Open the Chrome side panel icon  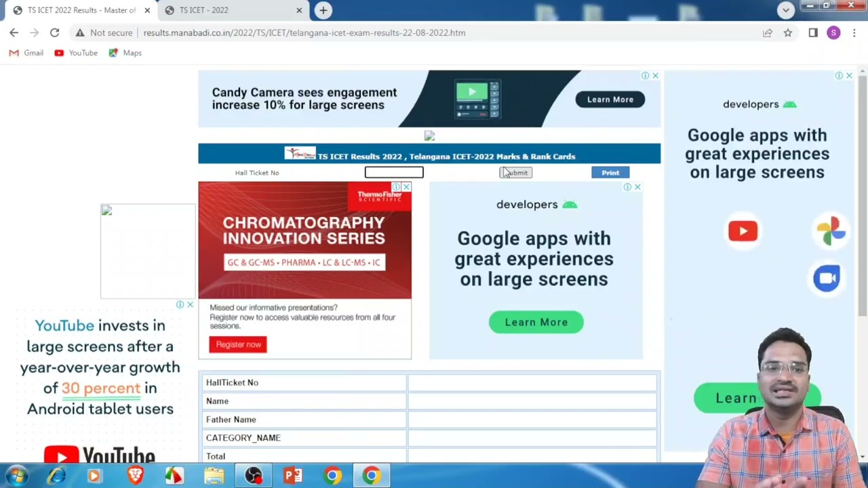[x=813, y=33]
